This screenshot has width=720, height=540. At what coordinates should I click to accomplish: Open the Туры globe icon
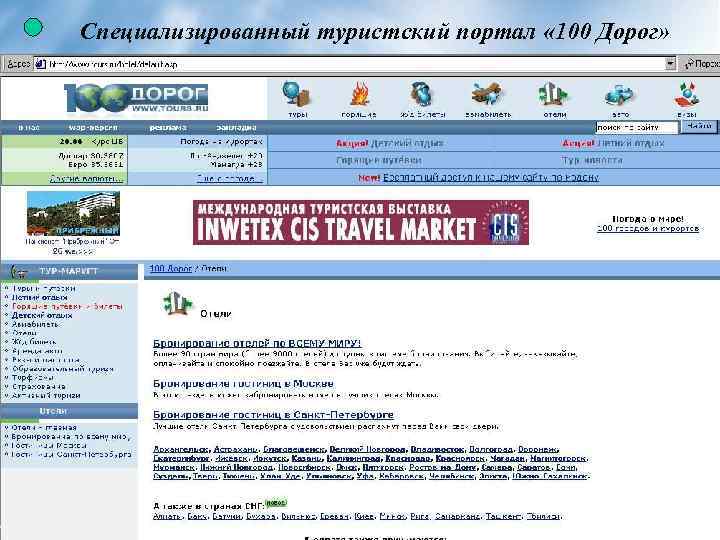click(297, 95)
